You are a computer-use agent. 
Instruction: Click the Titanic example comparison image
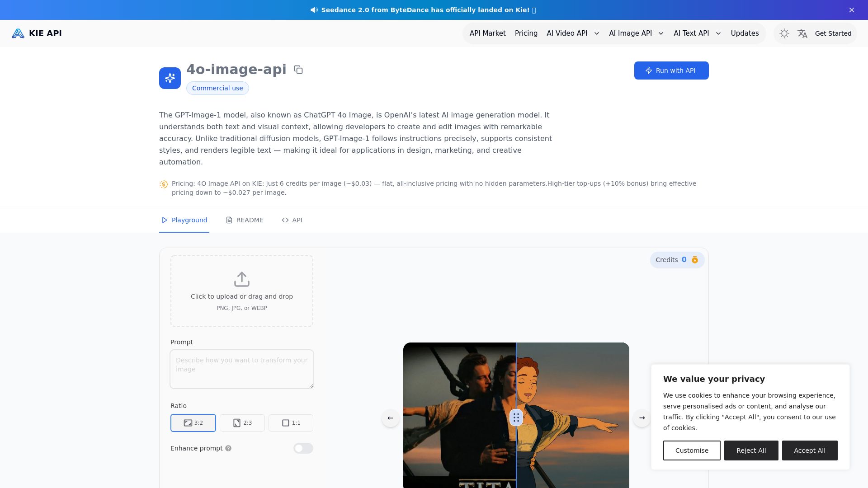[x=516, y=415]
